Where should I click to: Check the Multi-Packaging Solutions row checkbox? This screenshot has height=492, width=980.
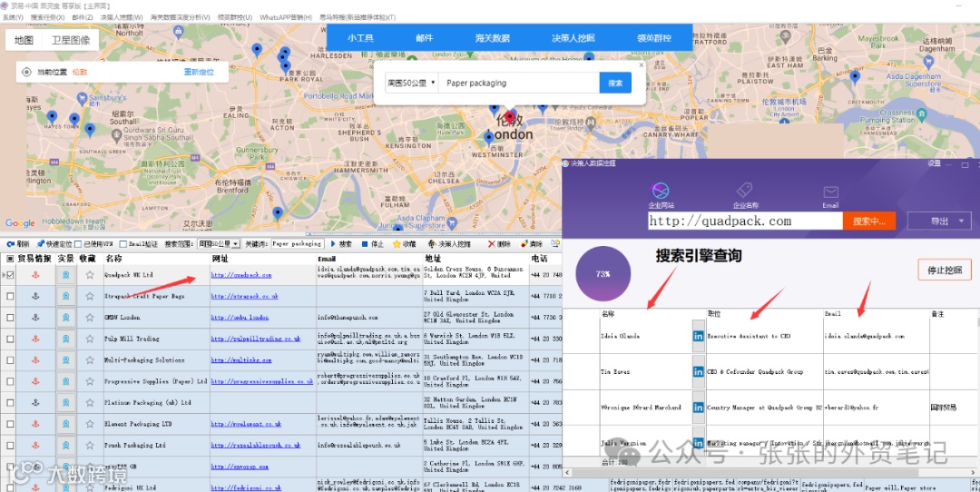click(11, 360)
